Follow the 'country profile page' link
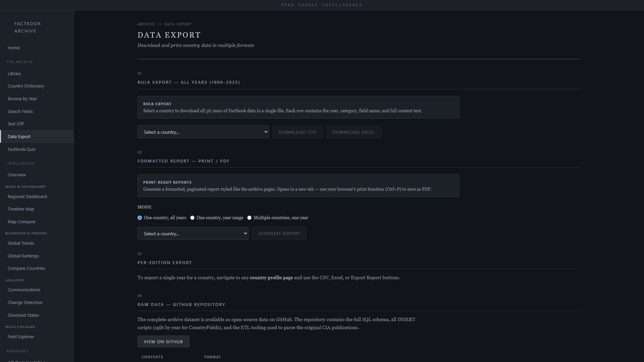 [271, 278]
